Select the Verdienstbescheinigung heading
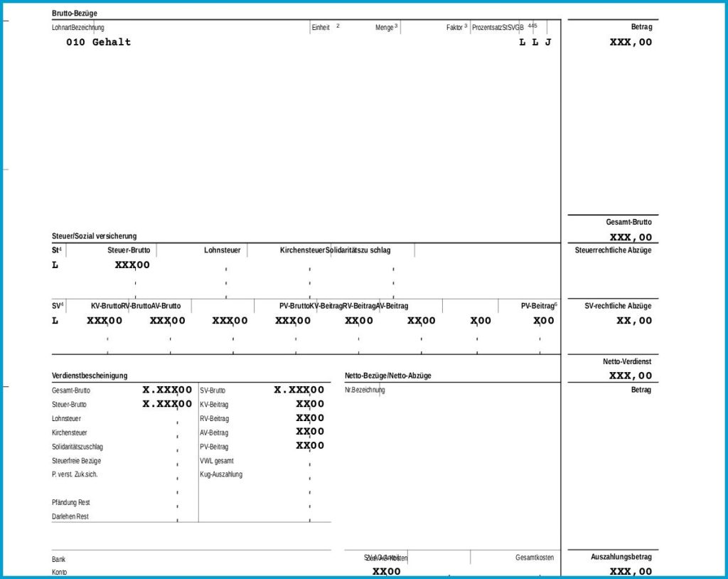Viewport: 728px width, 579px height. (x=90, y=376)
